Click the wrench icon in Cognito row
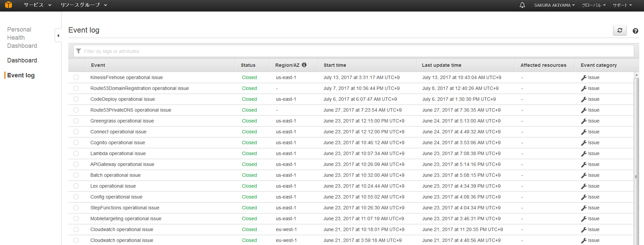644x245 pixels. (x=584, y=143)
